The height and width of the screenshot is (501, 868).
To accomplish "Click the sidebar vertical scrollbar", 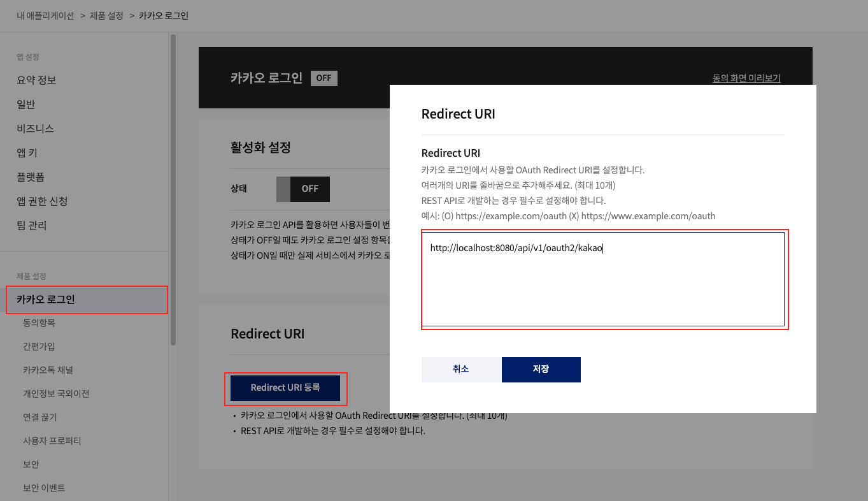I will tap(173, 190).
